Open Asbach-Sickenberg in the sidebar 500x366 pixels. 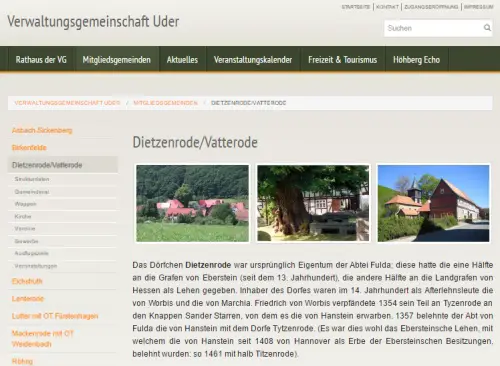click(42, 130)
